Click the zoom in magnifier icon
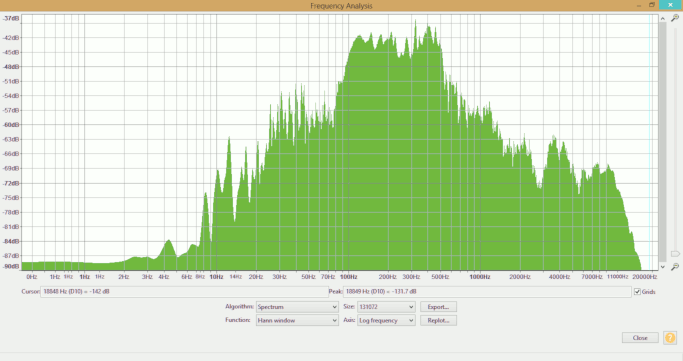 click(675, 18)
